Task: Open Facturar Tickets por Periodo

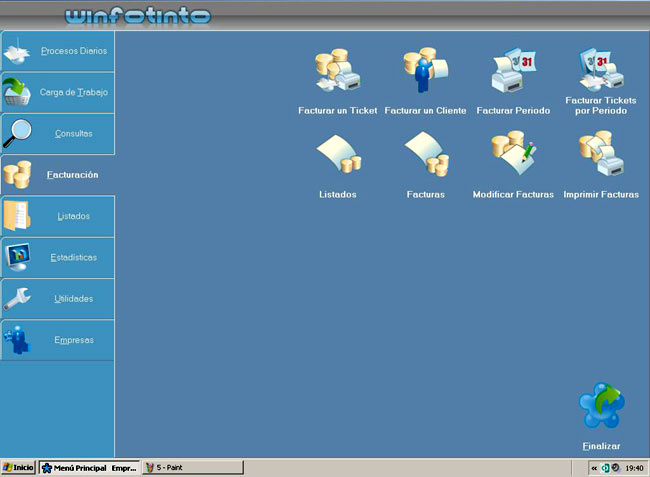Action: 601,72
